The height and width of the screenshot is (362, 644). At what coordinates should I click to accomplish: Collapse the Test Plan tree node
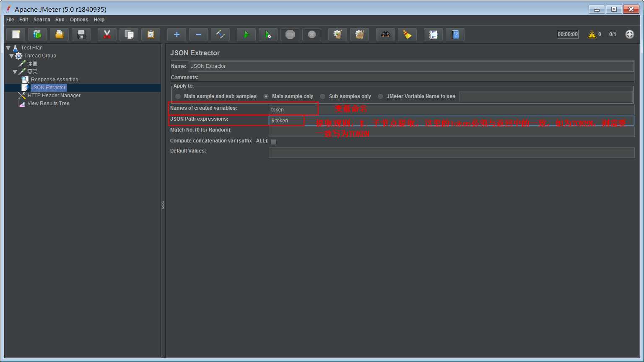pyautogui.click(x=8, y=48)
